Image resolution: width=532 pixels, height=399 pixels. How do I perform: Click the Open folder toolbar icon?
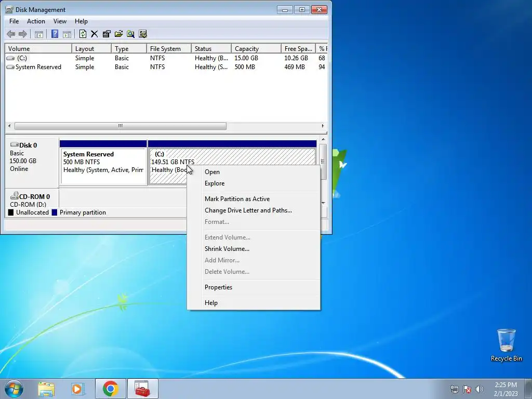pos(119,34)
